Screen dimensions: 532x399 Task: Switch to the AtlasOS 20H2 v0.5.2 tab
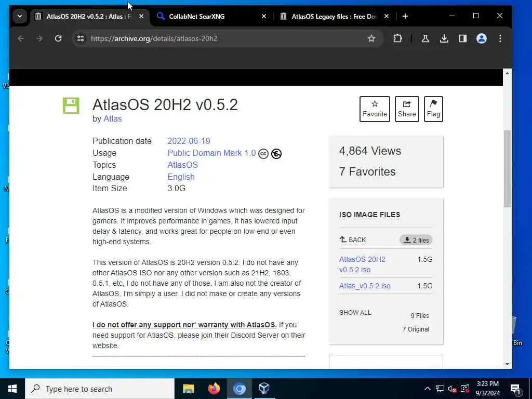point(89,16)
